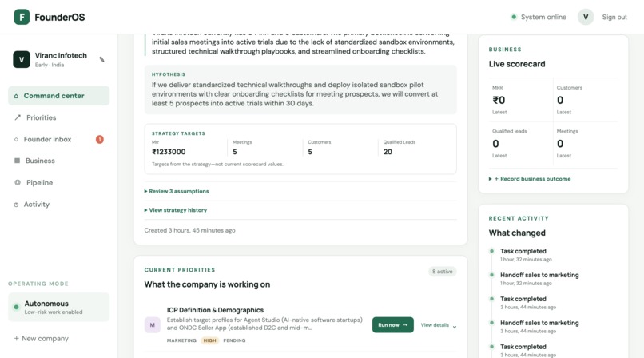Click the green System online status dot
This screenshot has width=644, height=358.
tap(514, 17)
